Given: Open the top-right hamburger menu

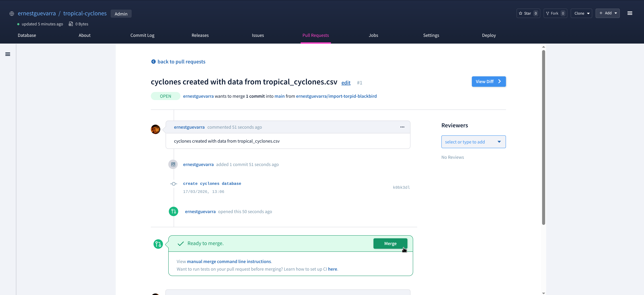Looking at the screenshot, I should (630, 13).
